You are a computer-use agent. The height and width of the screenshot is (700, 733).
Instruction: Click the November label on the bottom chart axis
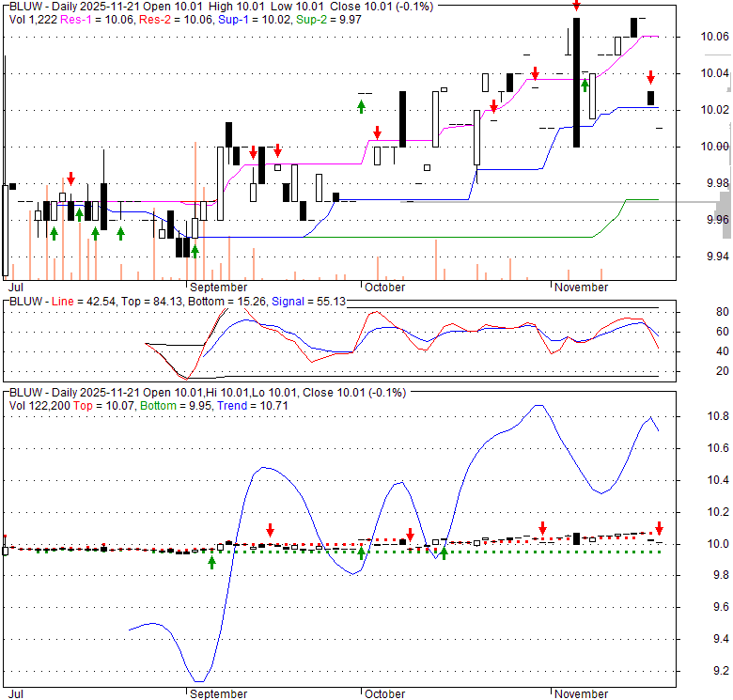(581, 693)
